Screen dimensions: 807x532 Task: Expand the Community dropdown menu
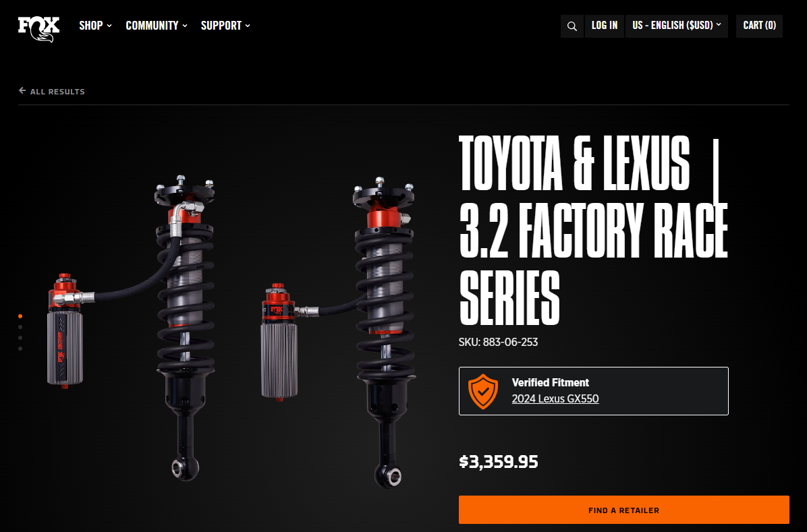(x=157, y=25)
